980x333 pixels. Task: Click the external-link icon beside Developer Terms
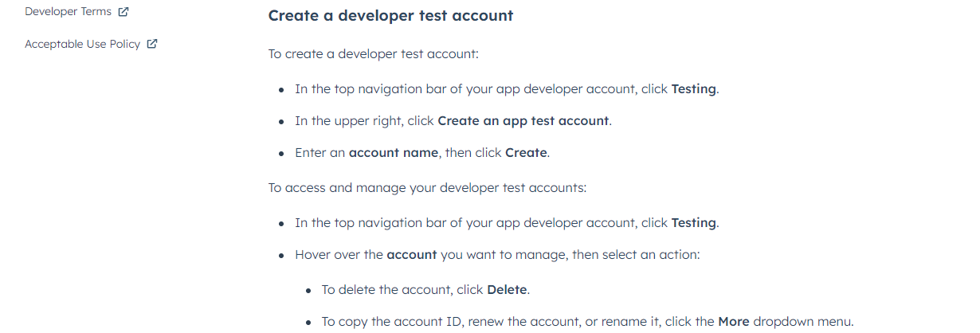(x=123, y=12)
